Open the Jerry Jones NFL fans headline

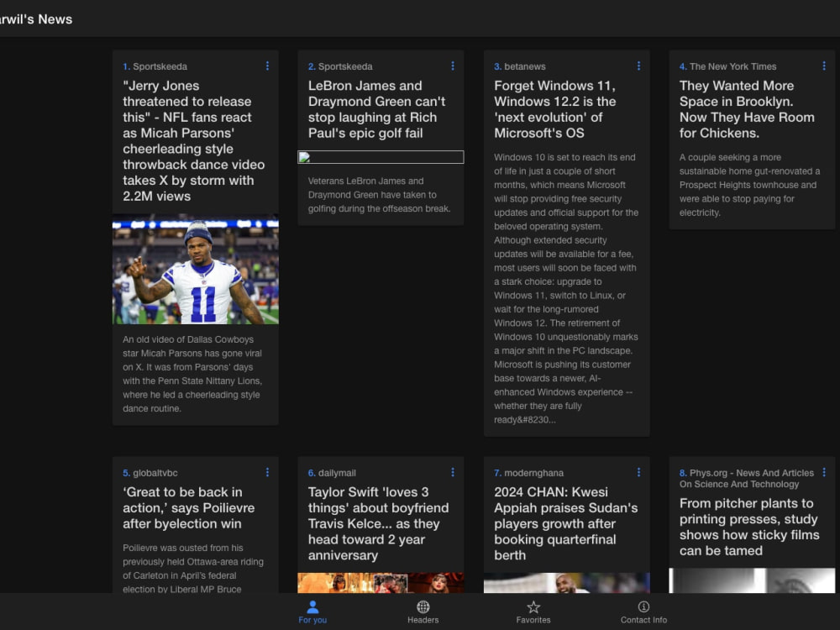194,141
